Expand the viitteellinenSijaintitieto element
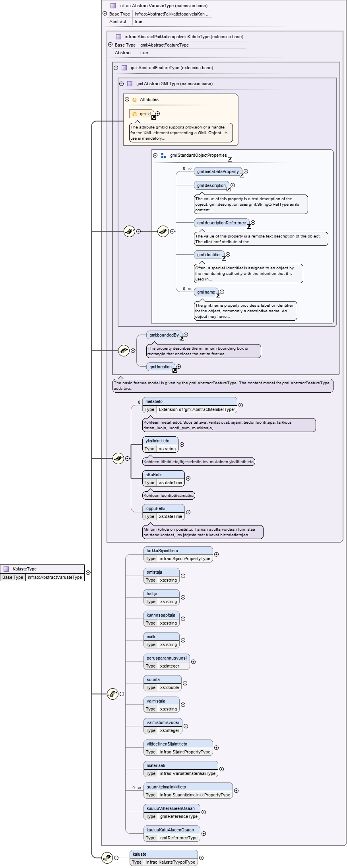347x868 pixels. point(217,747)
